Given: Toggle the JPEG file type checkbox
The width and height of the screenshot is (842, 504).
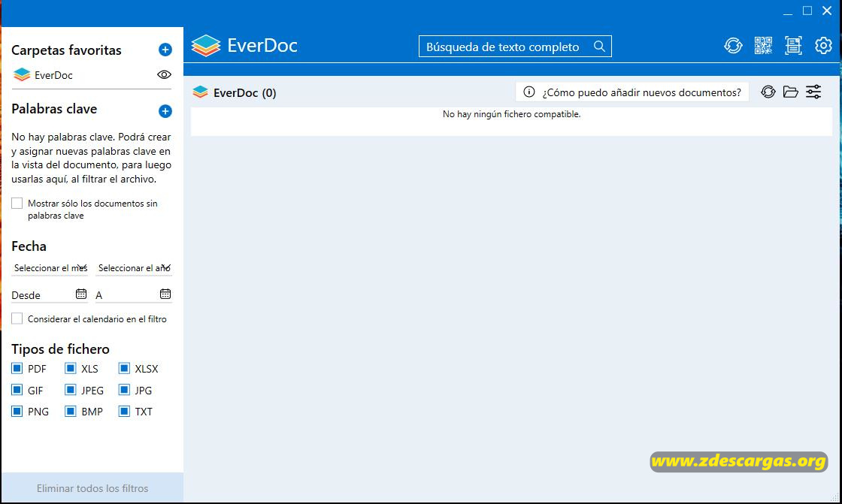Looking at the screenshot, I should [71, 390].
